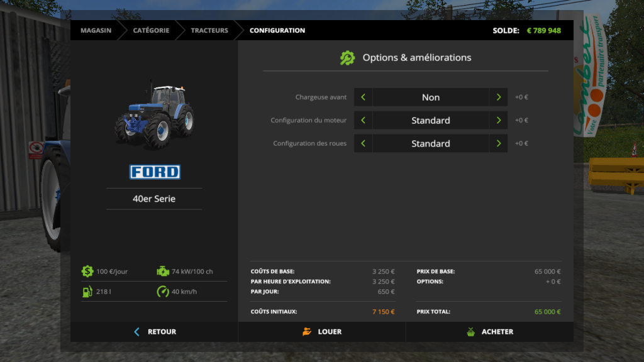Click the per-day cost value '650 €'

click(386, 292)
